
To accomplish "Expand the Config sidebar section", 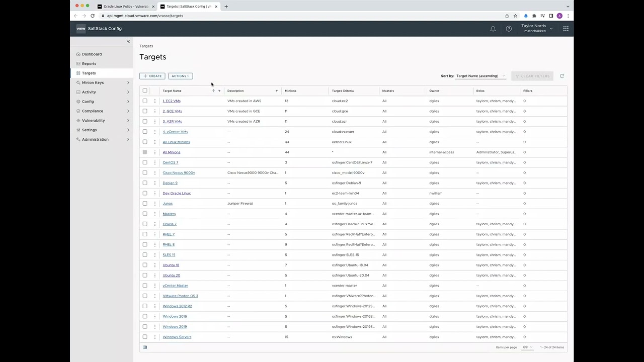I will pos(128,102).
